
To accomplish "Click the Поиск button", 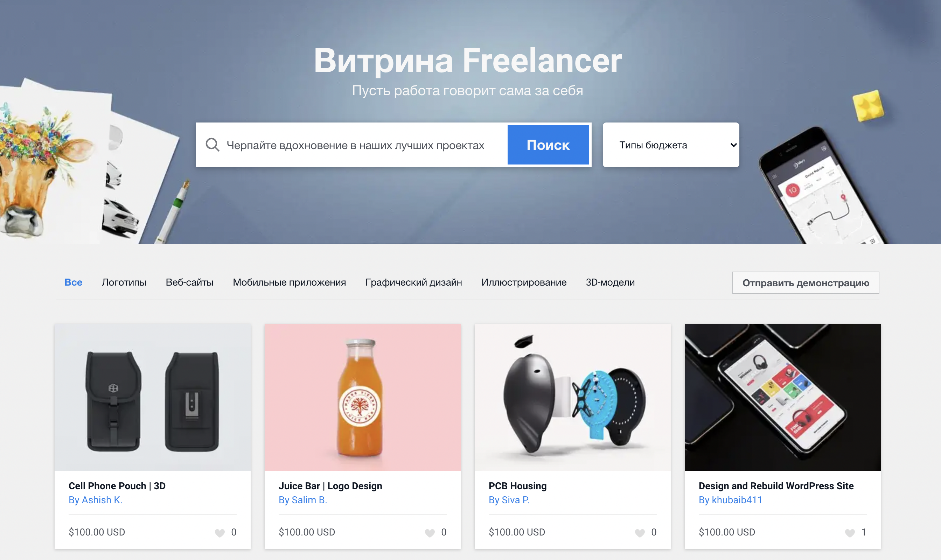I will [x=548, y=145].
